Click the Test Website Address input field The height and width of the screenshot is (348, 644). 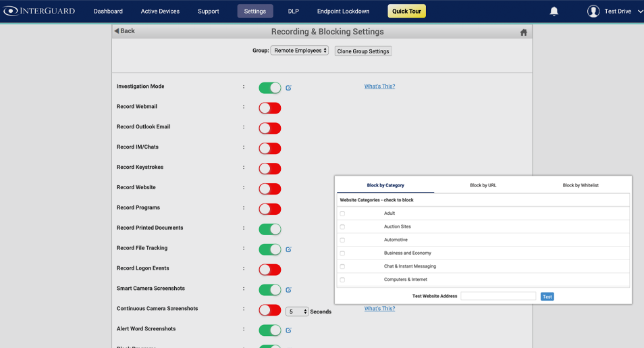click(x=498, y=296)
